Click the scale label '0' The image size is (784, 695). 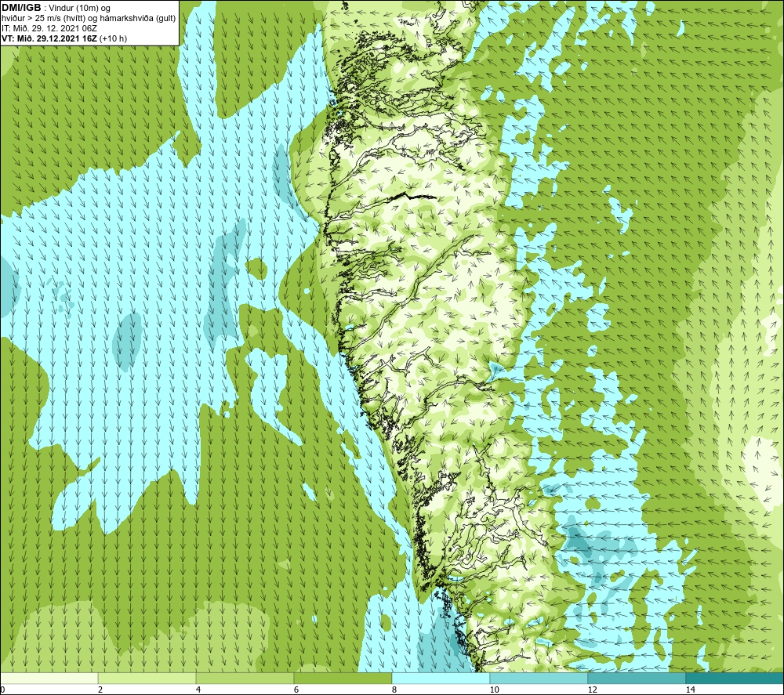point(2,690)
